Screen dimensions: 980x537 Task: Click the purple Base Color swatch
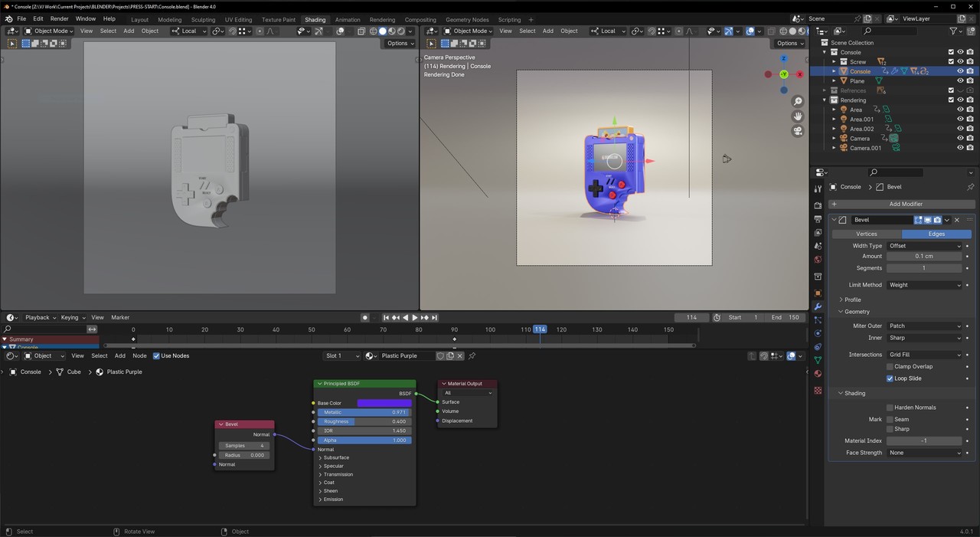click(384, 403)
